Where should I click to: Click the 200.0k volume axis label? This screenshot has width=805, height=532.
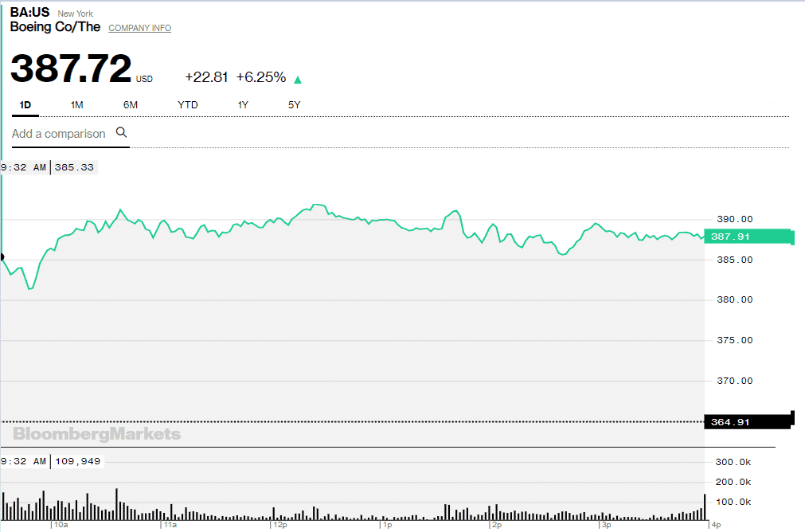[733, 482]
